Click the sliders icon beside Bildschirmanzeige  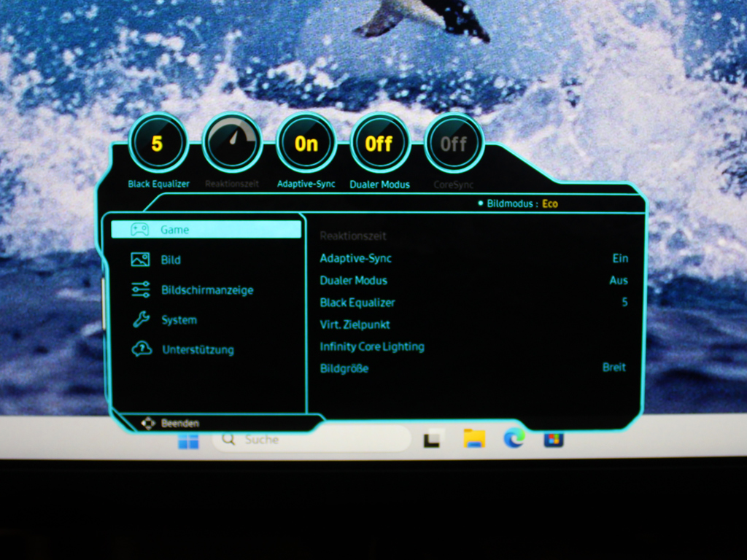[141, 289]
